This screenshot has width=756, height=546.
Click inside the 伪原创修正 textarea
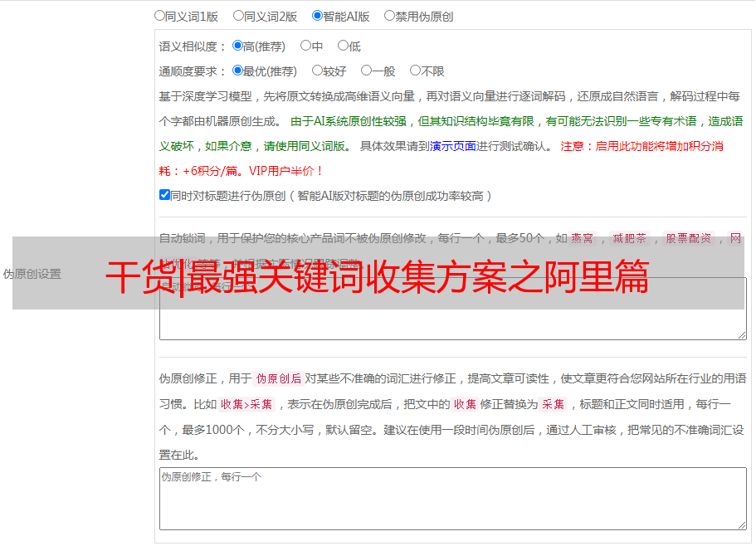(x=453, y=499)
